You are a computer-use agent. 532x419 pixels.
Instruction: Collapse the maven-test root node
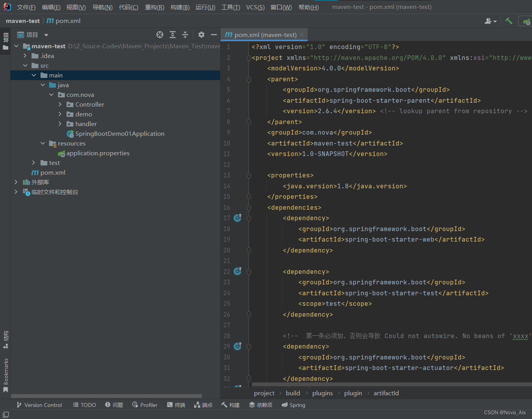click(x=16, y=46)
